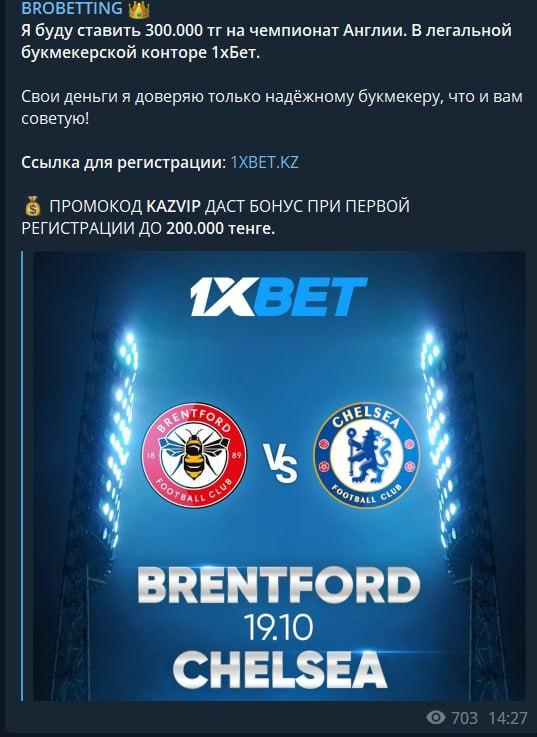Screen dimensions: 537x737
Task: Click the Chelsea lion club crest
Action: (x=366, y=455)
